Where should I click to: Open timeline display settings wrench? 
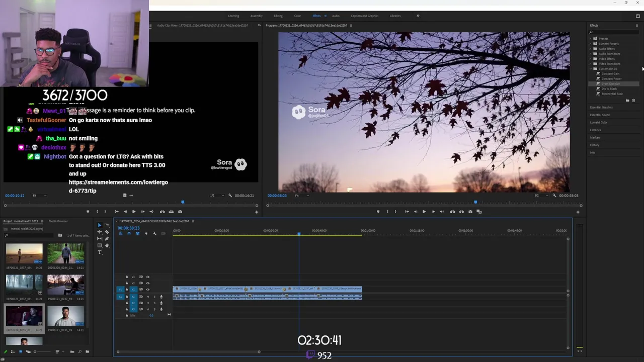pyautogui.click(x=154, y=233)
